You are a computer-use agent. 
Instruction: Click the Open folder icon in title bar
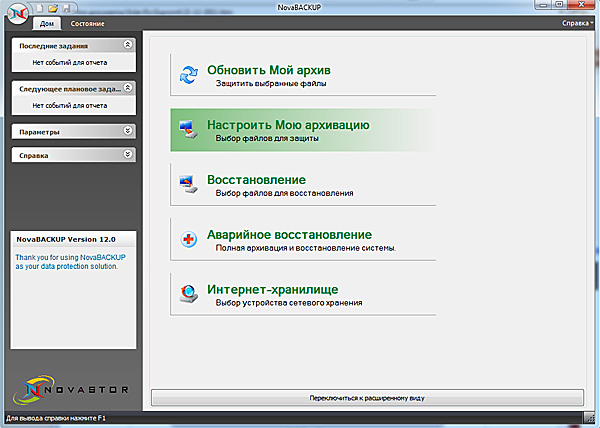[x=51, y=8]
